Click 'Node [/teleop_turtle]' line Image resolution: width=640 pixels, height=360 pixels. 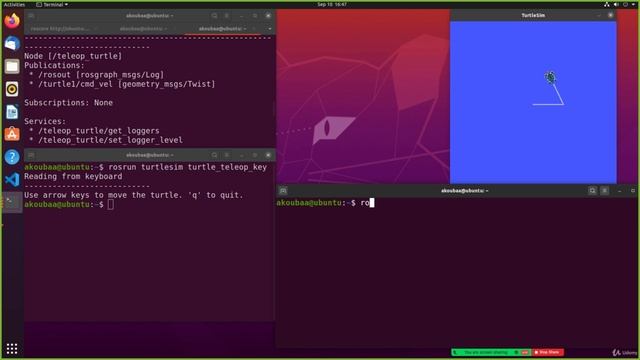[73, 56]
